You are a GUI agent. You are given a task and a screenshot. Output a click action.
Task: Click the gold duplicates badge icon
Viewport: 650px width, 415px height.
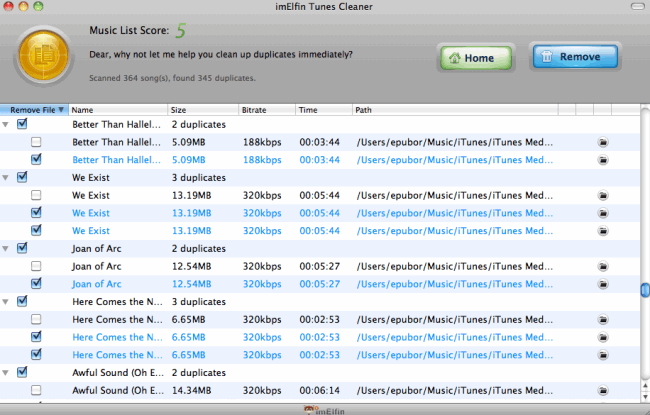coord(43,55)
